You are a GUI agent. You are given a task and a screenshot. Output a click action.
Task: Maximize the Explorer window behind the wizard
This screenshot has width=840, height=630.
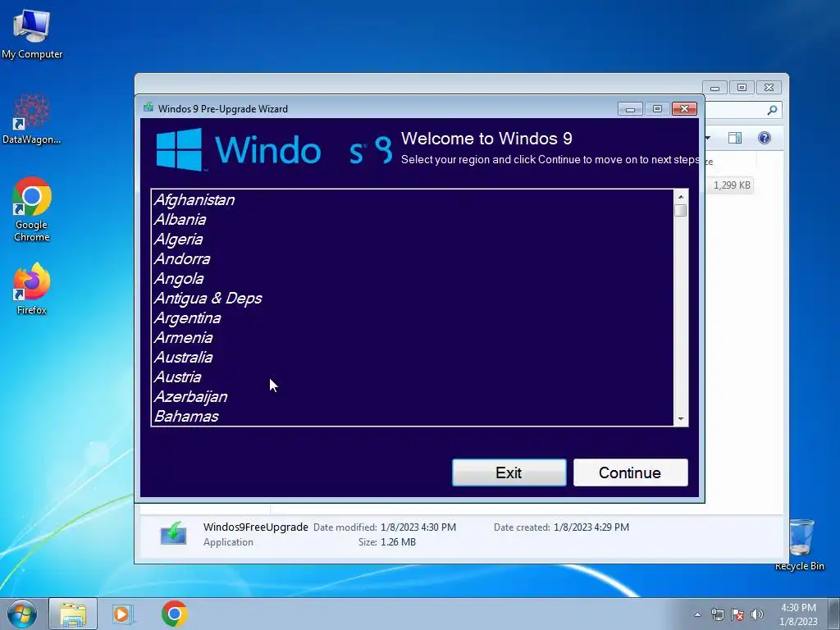742,87
